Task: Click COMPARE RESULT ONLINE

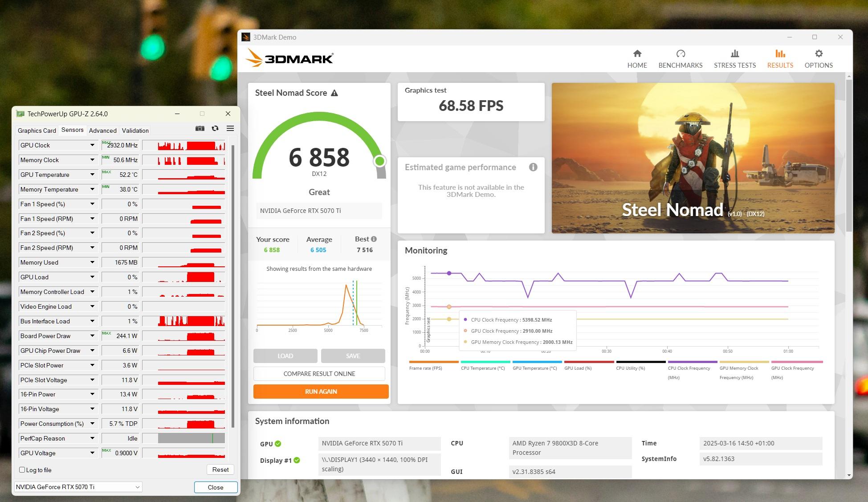Action: (x=319, y=374)
